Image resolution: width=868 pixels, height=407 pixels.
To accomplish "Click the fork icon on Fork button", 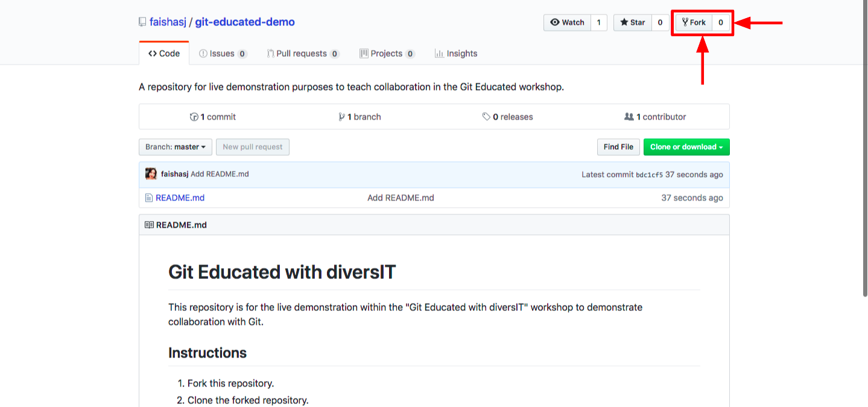I will tap(685, 22).
